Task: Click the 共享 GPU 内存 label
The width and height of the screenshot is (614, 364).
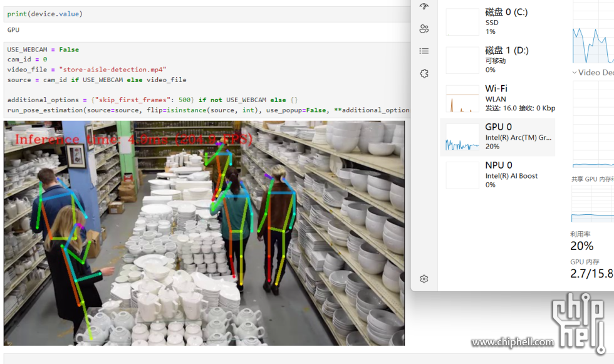Action: [x=592, y=179]
